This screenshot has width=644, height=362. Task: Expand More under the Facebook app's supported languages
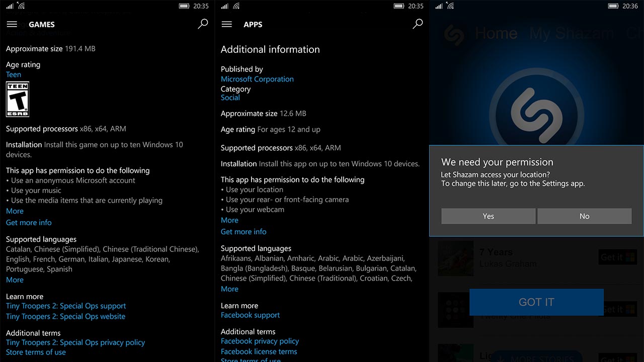[229, 289]
